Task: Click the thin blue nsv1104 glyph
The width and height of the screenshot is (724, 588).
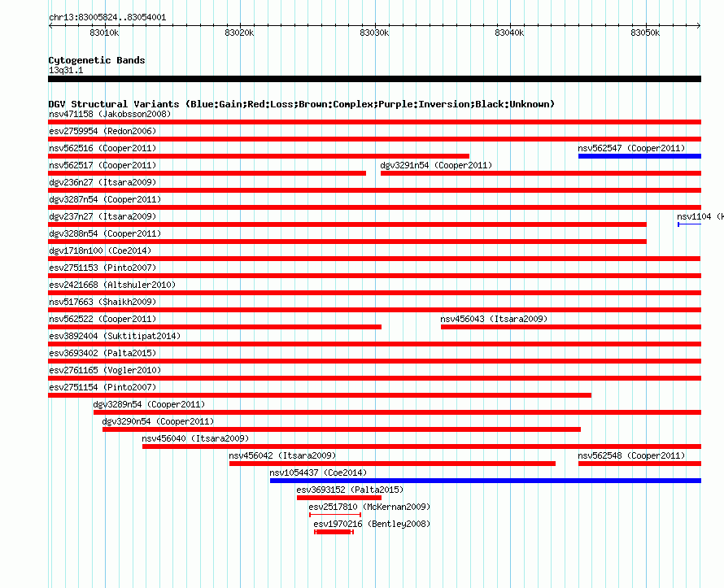Action: (x=689, y=224)
